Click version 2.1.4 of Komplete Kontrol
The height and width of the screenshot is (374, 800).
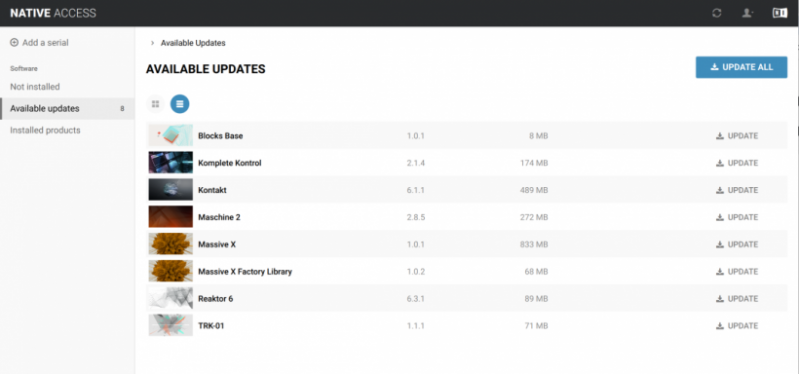pyautogui.click(x=416, y=163)
